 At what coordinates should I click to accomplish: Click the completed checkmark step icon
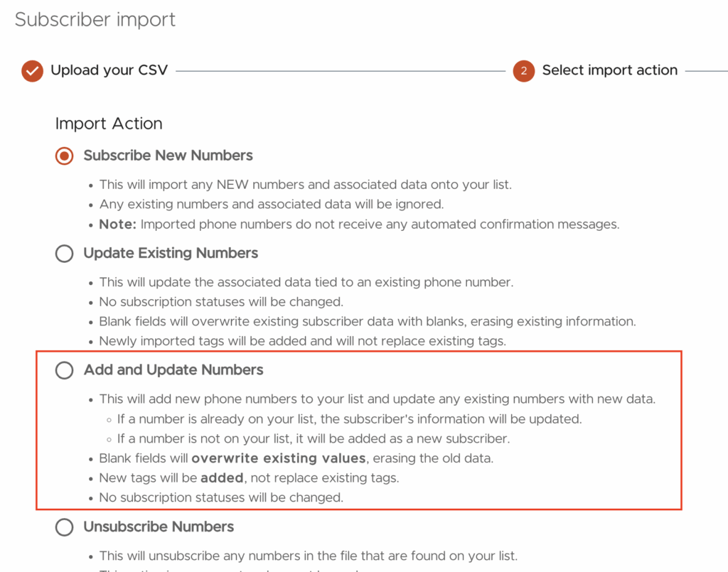(x=32, y=71)
